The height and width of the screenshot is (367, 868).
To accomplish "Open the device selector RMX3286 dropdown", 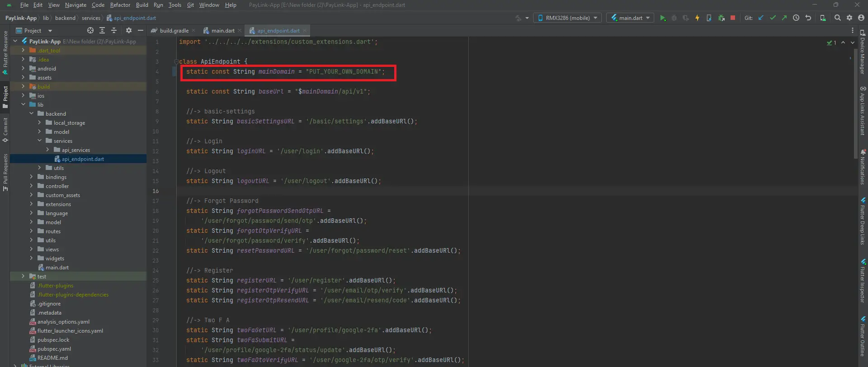I will pyautogui.click(x=568, y=18).
